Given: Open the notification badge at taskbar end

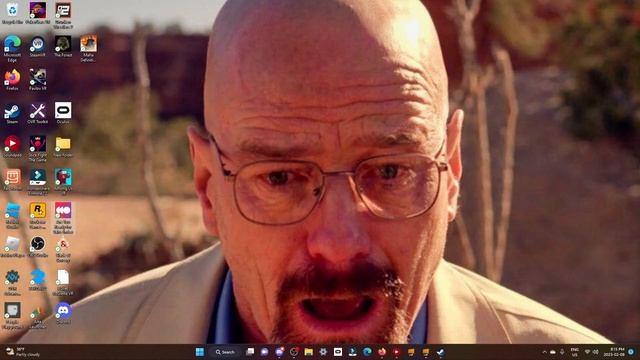Looking at the screenshot, I should pyautogui.click(x=631, y=352).
